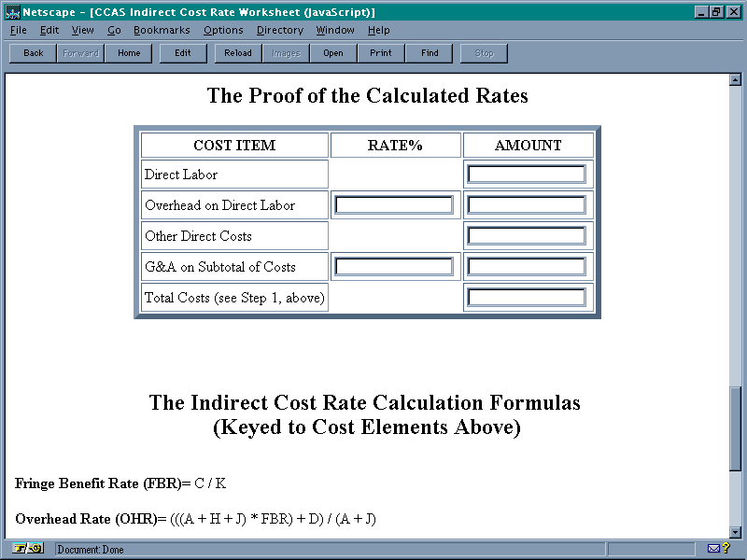
Task: Click the scroll down arrow on scrollbar
Action: point(735,532)
